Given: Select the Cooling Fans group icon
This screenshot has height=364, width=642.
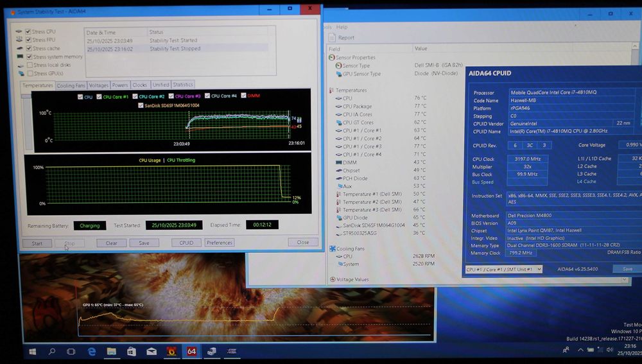Looking at the screenshot, I should pyautogui.click(x=333, y=248).
